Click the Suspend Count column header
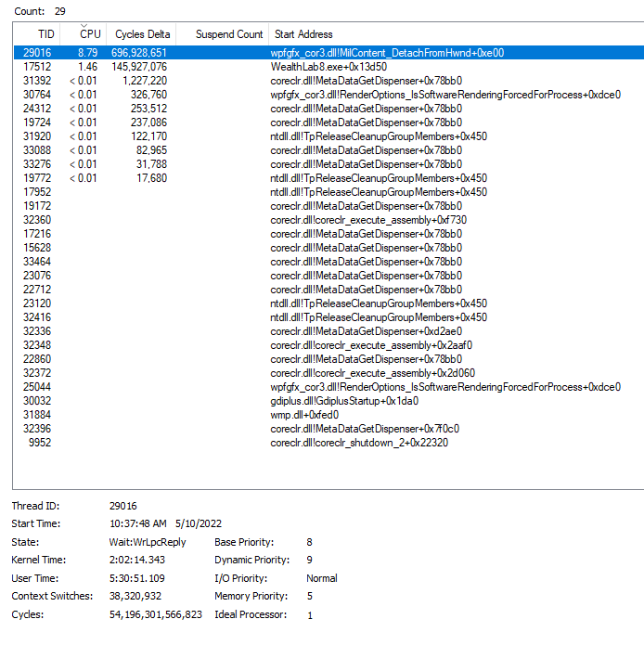 pyautogui.click(x=228, y=34)
